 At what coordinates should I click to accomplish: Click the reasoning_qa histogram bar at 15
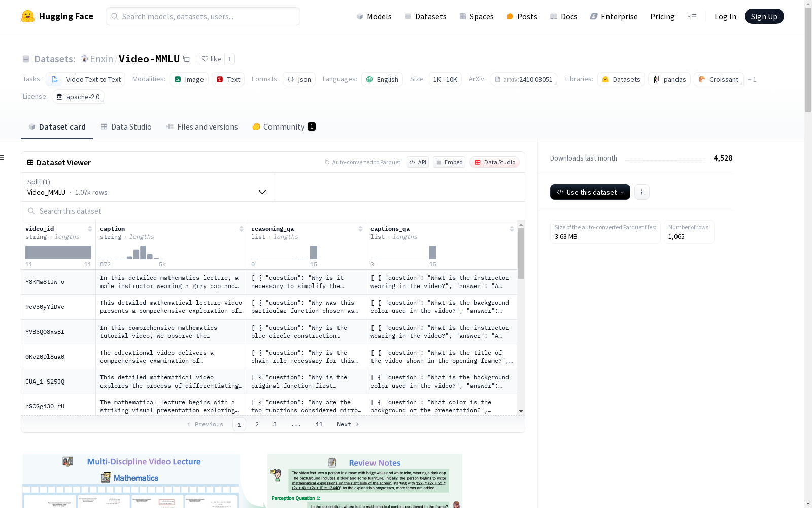point(314,252)
